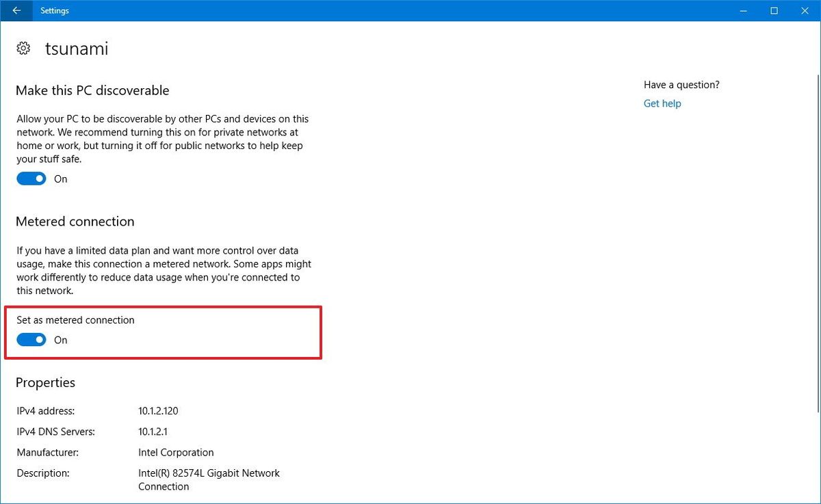Click the Properties section heading

(x=45, y=382)
